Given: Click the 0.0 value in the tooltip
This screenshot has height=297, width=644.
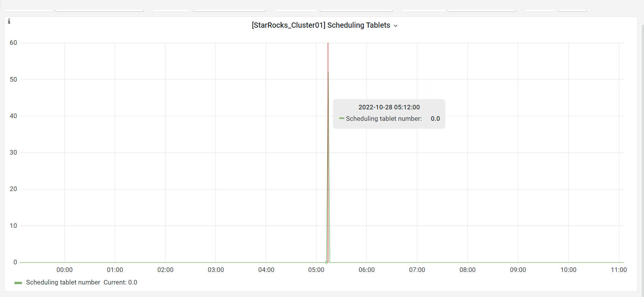Looking at the screenshot, I should [435, 118].
